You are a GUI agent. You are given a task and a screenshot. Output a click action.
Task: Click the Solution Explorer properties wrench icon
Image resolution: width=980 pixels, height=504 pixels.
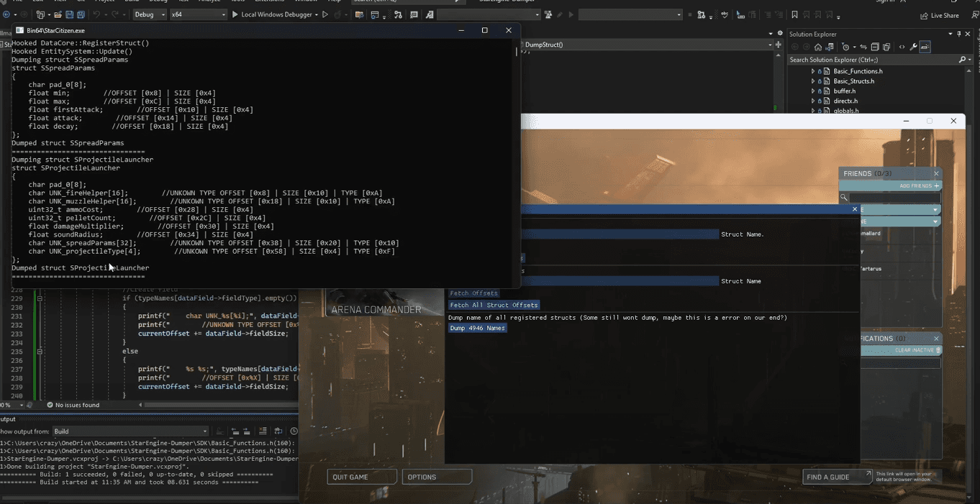913,47
